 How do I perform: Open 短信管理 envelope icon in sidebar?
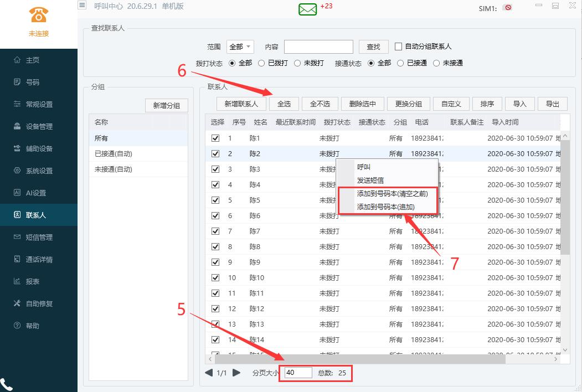[x=17, y=237]
